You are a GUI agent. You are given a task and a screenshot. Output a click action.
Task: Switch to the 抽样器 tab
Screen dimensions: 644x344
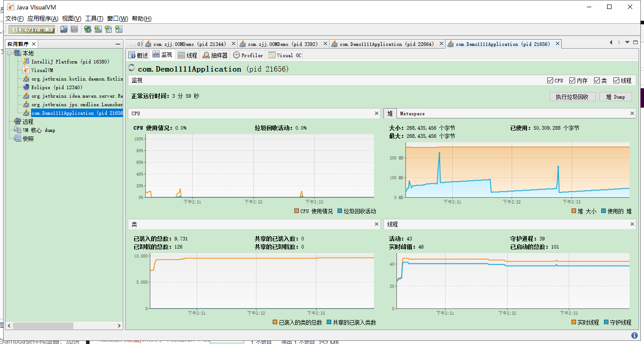pyautogui.click(x=215, y=55)
